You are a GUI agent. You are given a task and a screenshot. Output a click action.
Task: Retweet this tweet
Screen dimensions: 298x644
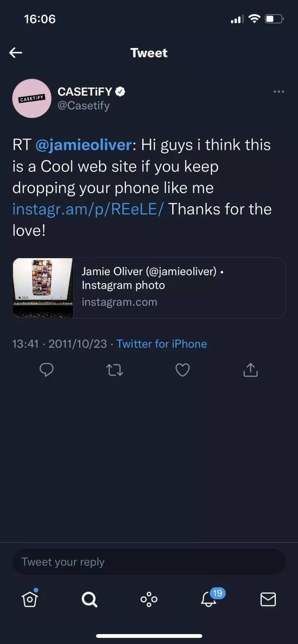click(x=115, y=370)
